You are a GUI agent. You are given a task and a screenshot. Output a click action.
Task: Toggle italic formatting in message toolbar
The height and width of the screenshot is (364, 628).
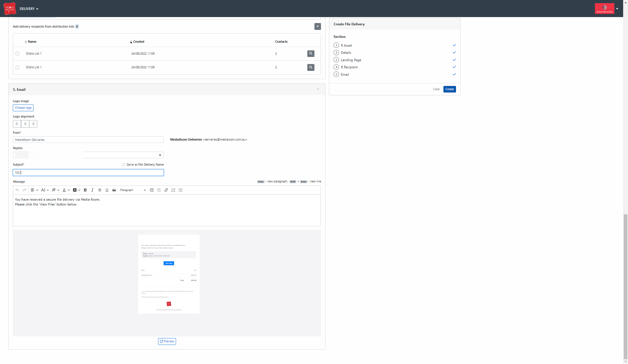click(x=92, y=190)
